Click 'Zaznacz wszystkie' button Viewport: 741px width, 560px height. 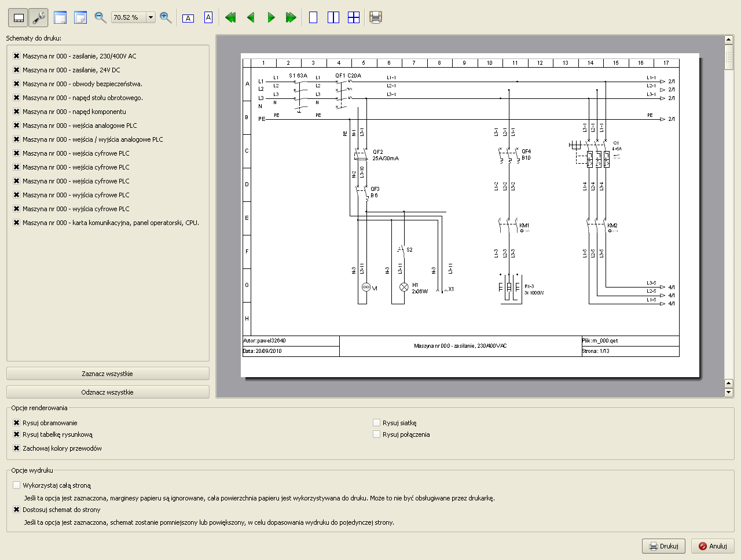108,374
